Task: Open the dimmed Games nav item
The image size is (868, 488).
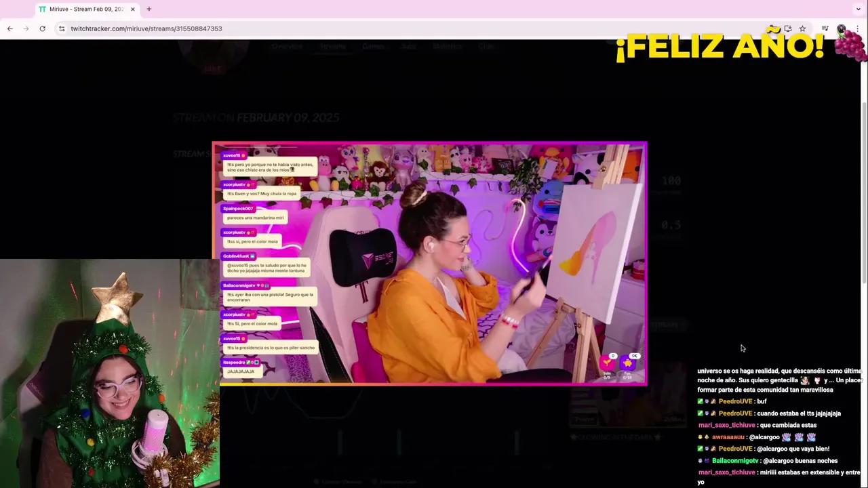Action: [373, 46]
